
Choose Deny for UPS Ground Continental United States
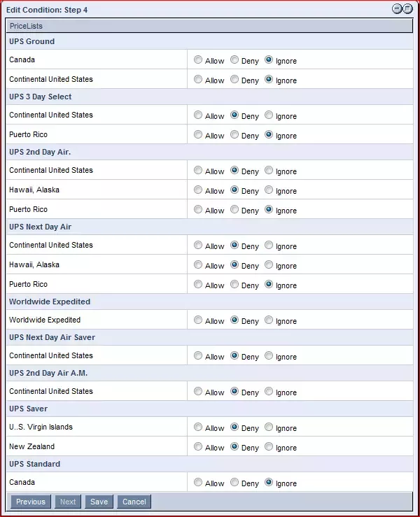pos(234,79)
